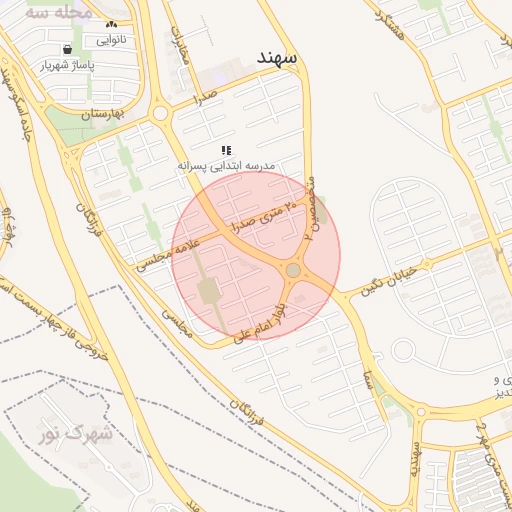Click the پاساژ شهریار place name

click(67, 65)
